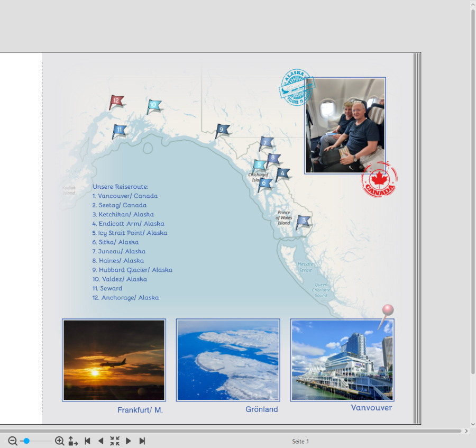Click the zoom slider handle
The height and width of the screenshot is (448, 476).
tap(26, 441)
